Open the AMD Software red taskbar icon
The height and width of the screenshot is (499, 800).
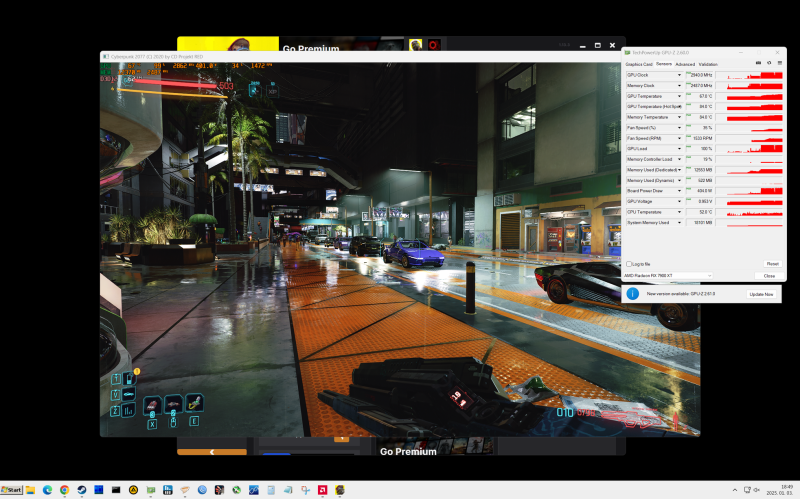click(322, 490)
